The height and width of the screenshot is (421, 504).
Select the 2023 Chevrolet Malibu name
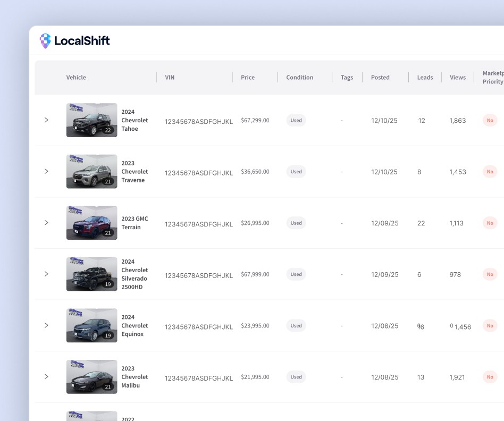[x=135, y=377]
